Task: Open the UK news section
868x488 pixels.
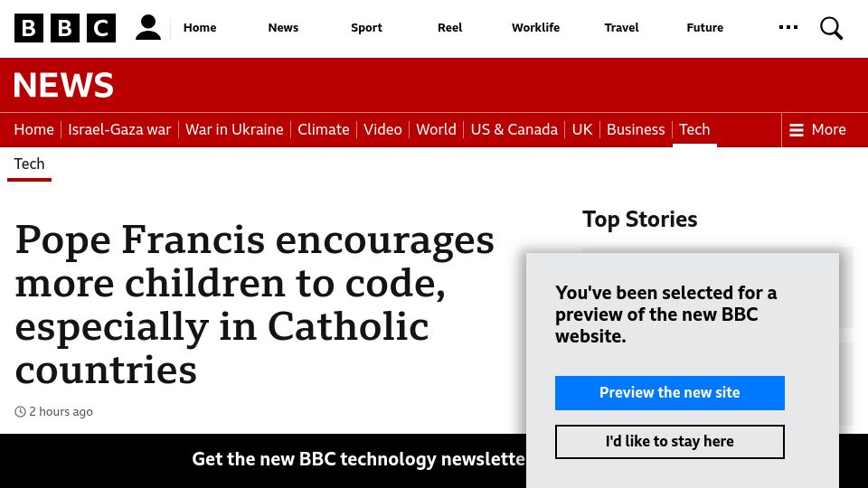Action: click(x=581, y=129)
